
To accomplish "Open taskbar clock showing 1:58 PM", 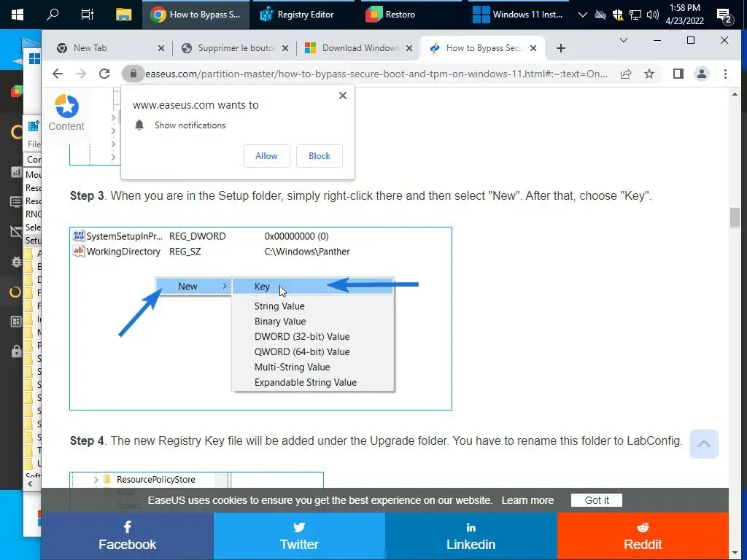I will (x=684, y=15).
